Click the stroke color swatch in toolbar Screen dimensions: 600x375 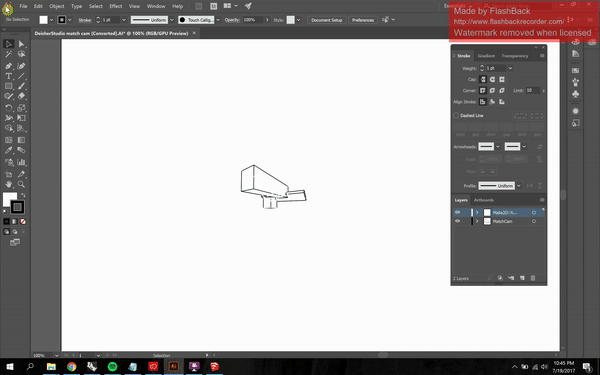click(x=17, y=207)
